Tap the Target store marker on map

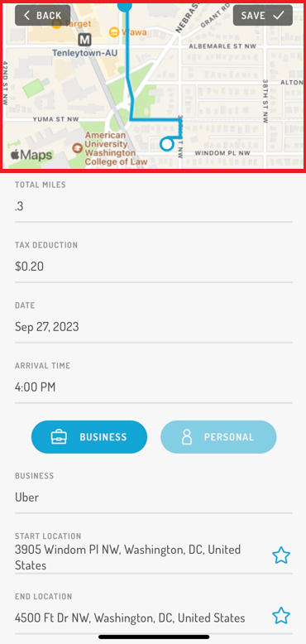pyautogui.click(x=56, y=24)
